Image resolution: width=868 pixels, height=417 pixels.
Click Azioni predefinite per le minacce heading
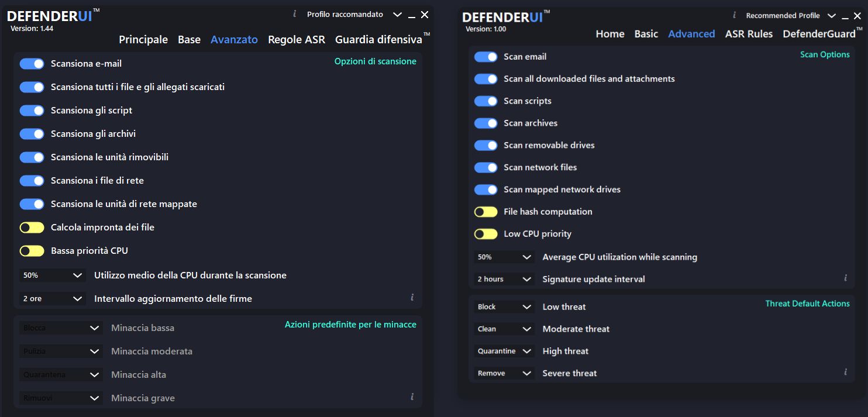(x=350, y=325)
